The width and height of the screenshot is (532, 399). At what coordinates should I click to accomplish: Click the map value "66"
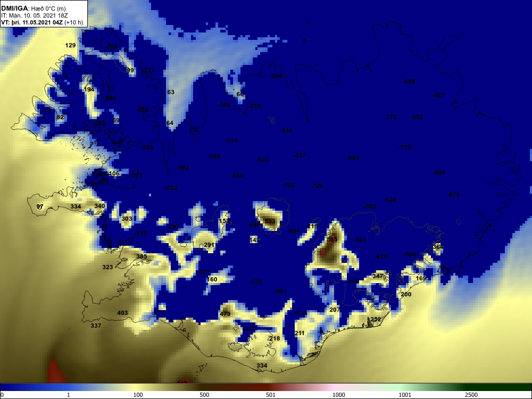pyautogui.click(x=240, y=94)
